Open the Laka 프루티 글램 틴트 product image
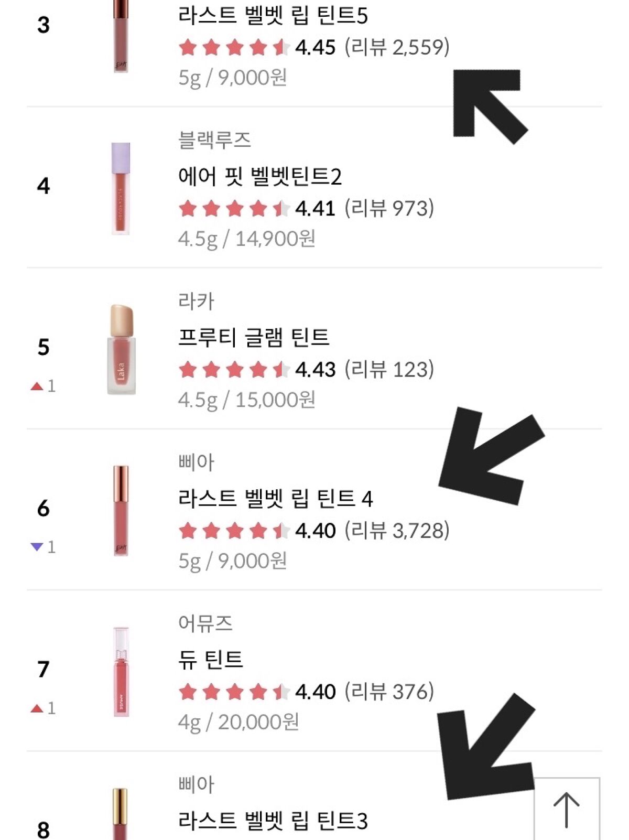 click(121, 349)
